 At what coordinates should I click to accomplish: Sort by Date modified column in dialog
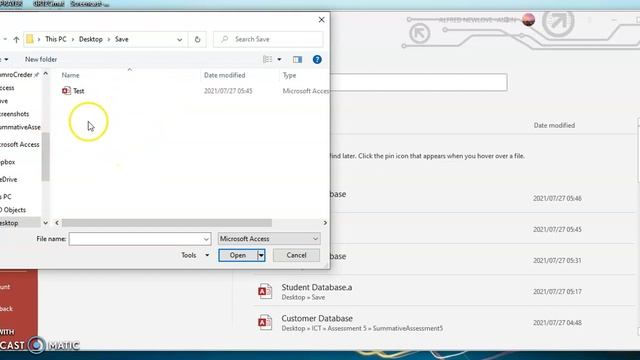(224, 75)
